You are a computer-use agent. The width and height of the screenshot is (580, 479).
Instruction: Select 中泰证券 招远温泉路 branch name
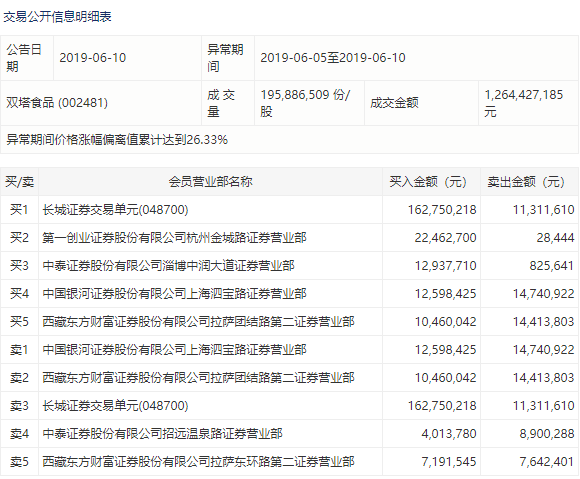pos(162,434)
